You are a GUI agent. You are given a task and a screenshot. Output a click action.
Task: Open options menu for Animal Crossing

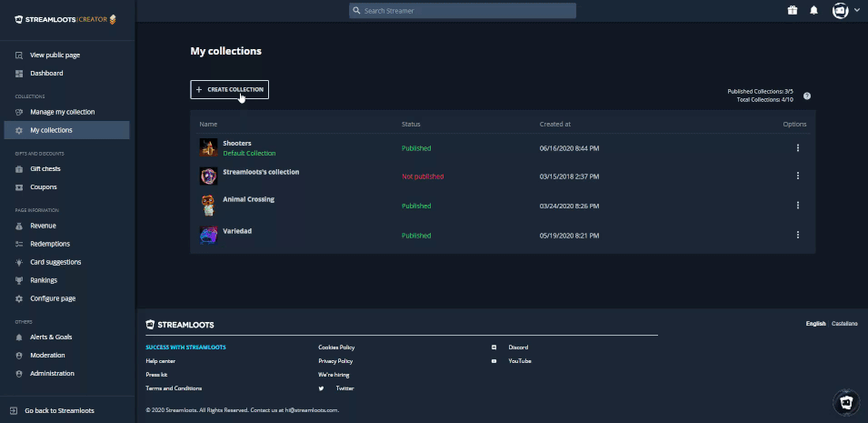click(798, 205)
